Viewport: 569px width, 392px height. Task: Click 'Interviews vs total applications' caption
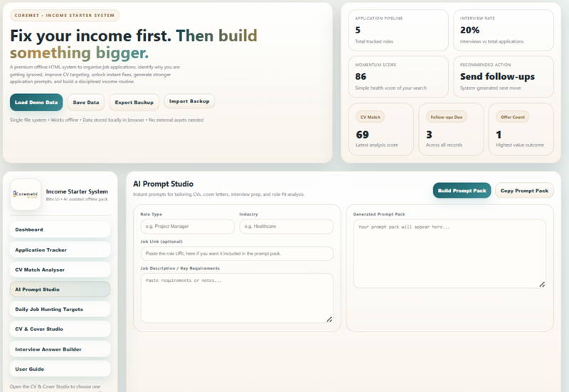pos(491,41)
